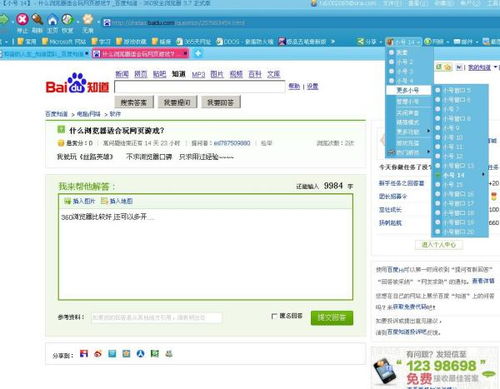
Task: Expand the 更多功能 submenu arrow
Action: [x=429, y=131]
